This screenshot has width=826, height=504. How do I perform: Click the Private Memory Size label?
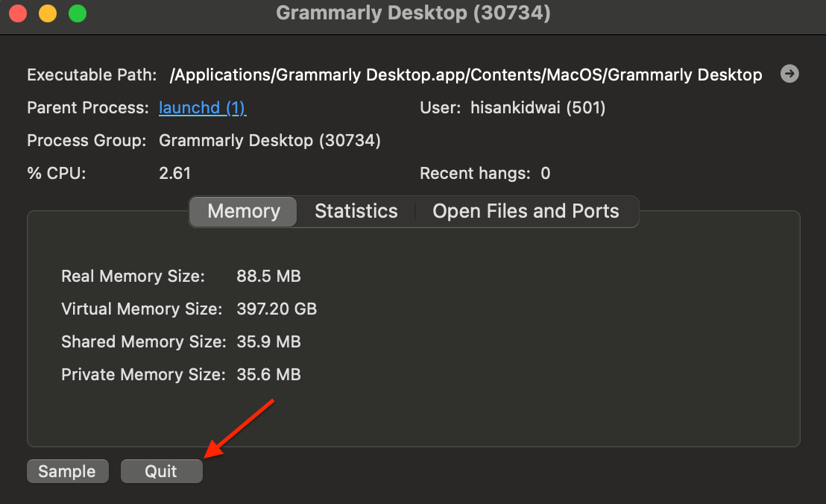click(x=143, y=374)
